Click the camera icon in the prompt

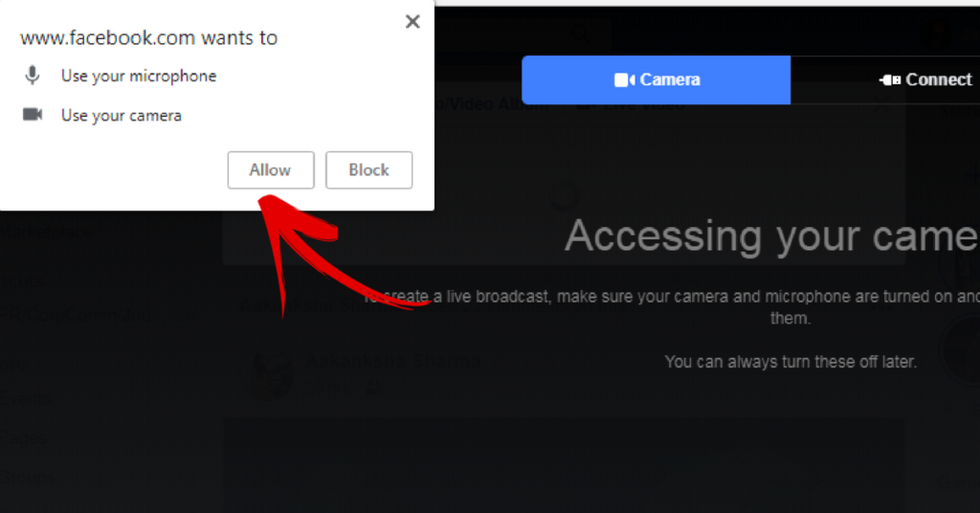[33, 114]
